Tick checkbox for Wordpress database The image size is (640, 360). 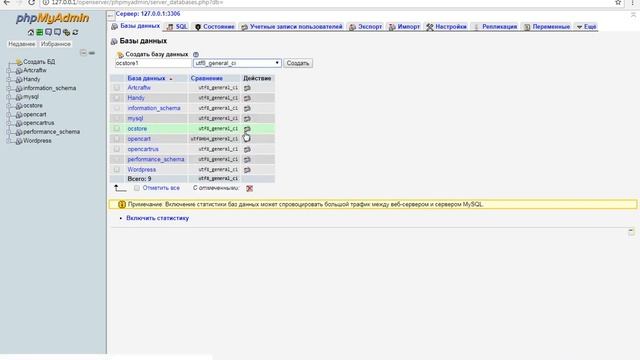point(117,169)
